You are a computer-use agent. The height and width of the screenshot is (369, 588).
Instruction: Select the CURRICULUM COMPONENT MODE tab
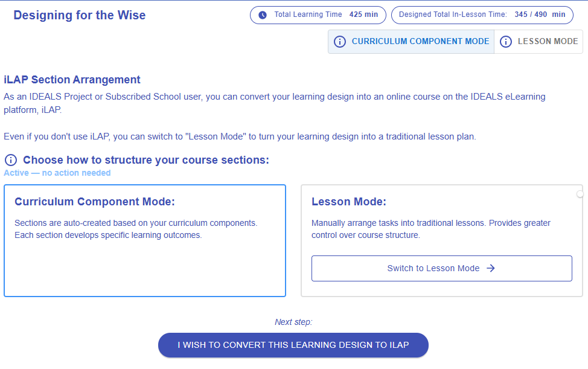(411, 42)
